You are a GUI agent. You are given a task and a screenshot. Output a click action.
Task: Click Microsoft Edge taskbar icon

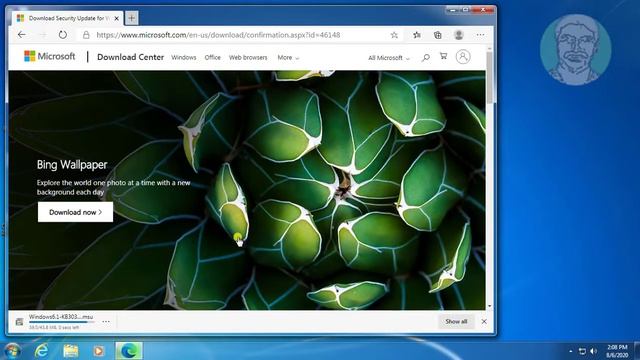click(x=129, y=351)
